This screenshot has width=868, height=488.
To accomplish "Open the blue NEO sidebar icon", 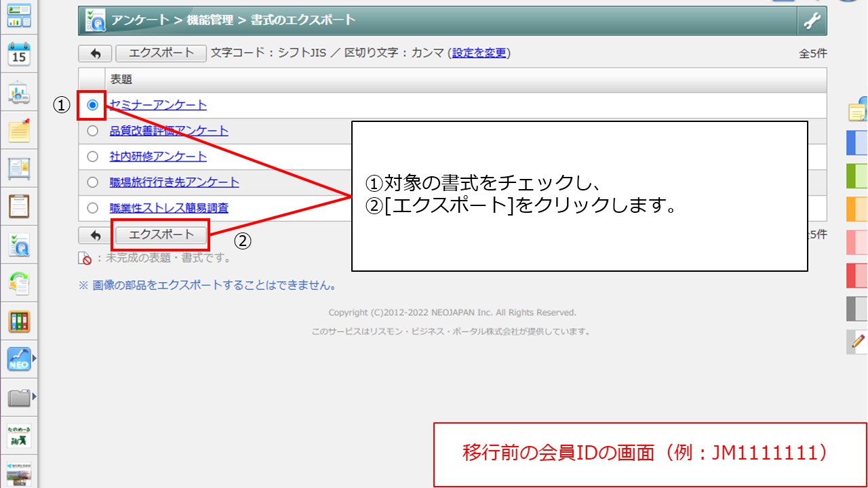I will pyautogui.click(x=19, y=359).
